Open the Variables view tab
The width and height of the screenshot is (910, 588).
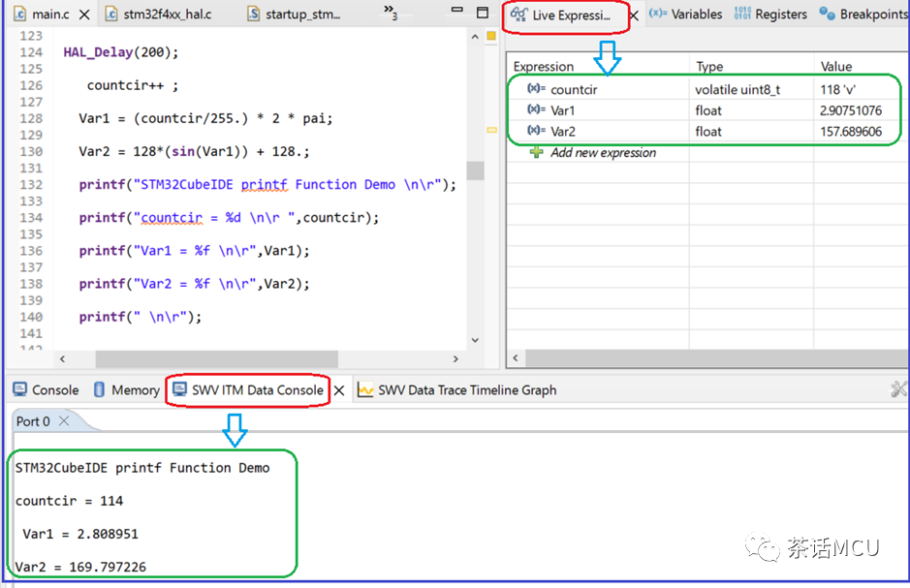point(685,15)
